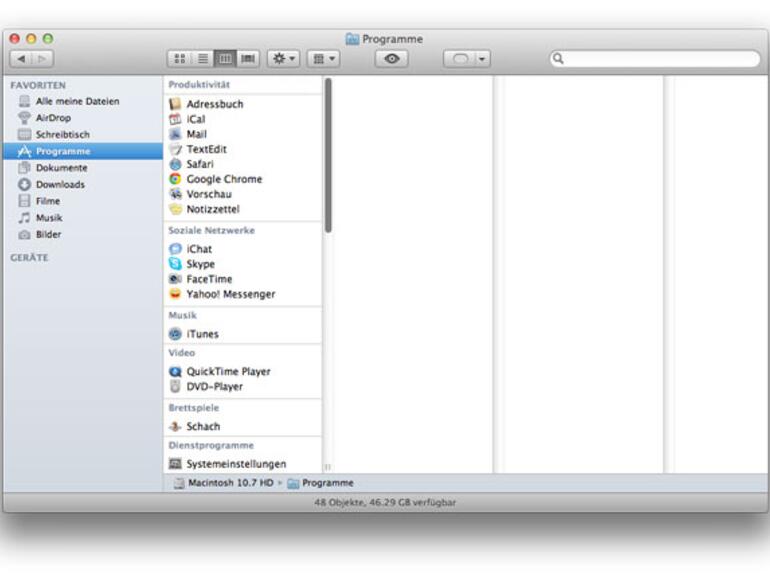Open the Adressbuch app icon
The width and height of the screenshot is (770, 578).
pos(175,104)
